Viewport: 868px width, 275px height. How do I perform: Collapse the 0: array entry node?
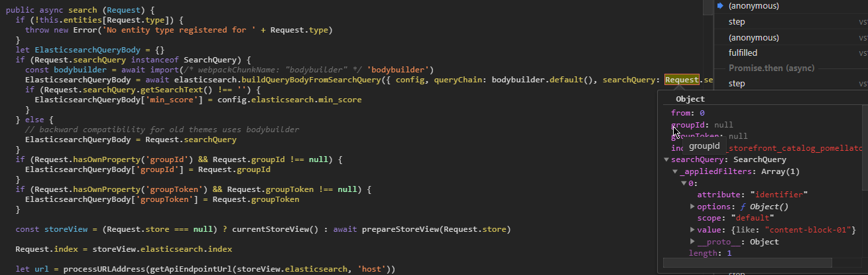pos(684,183)
